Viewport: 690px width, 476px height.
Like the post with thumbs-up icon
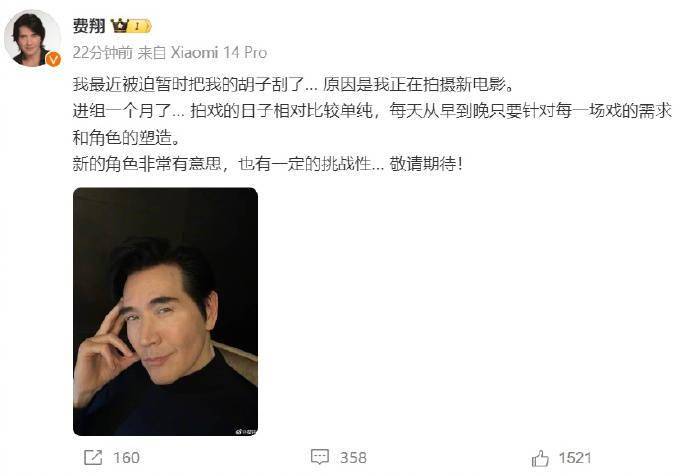coord(540,458)
